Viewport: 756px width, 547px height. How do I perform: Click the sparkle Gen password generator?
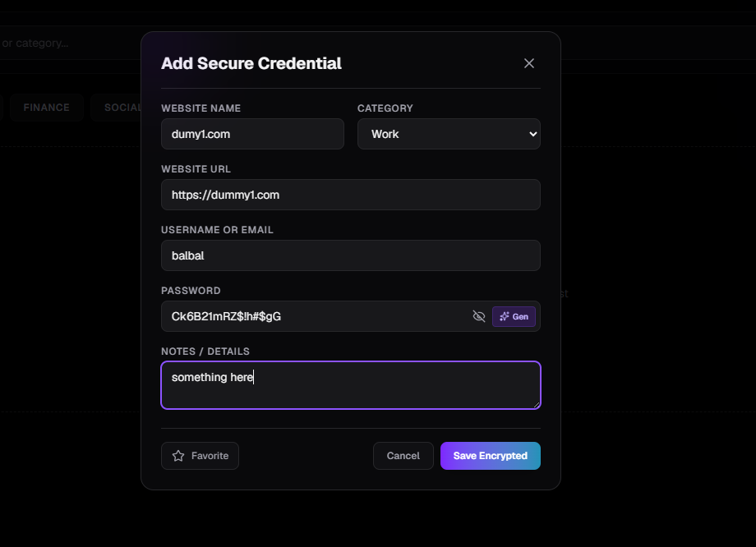[x=514, y=317]
